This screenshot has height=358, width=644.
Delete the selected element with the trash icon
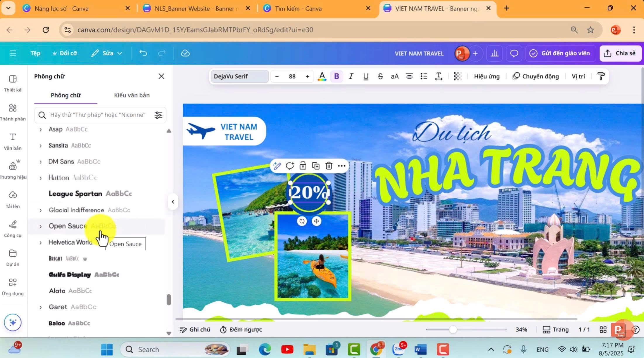329,166
